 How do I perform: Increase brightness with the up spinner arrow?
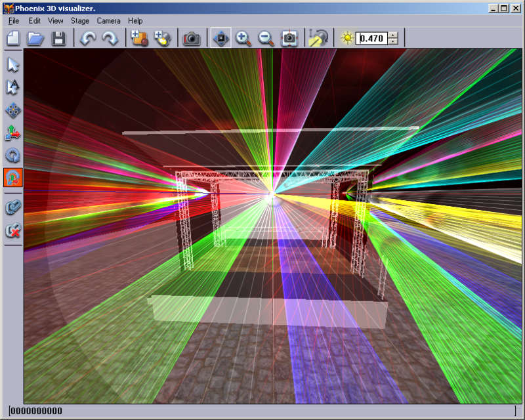point(393,35)
